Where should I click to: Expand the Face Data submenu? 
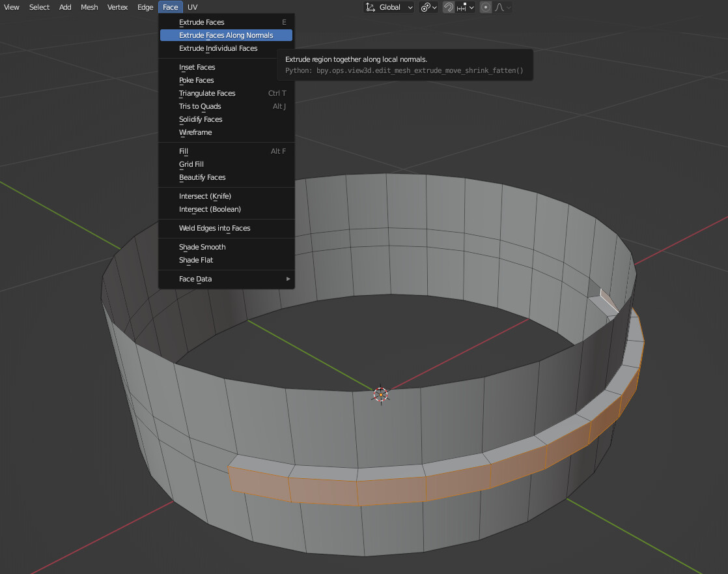click(227, 279)
